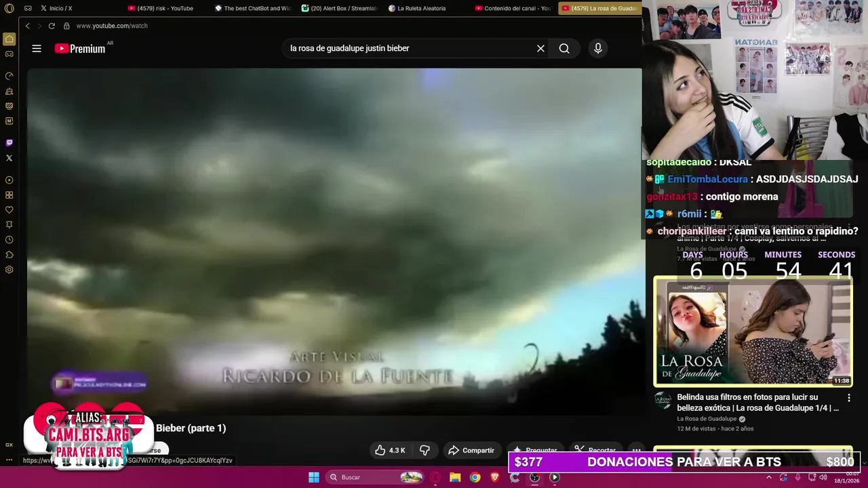Click chat username EmiTombaLocura
Image resolution: width=868 pixels, height=488 pixels.
[x=707, y=179]
